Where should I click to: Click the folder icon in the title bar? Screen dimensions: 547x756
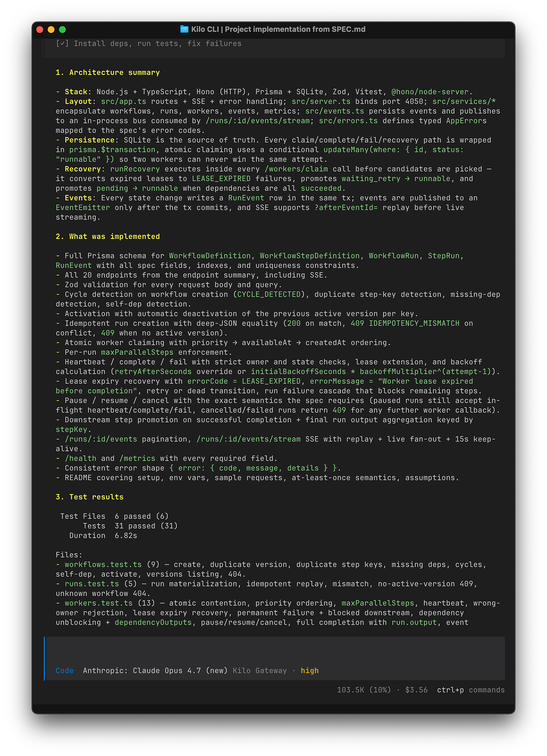(184, 29)
